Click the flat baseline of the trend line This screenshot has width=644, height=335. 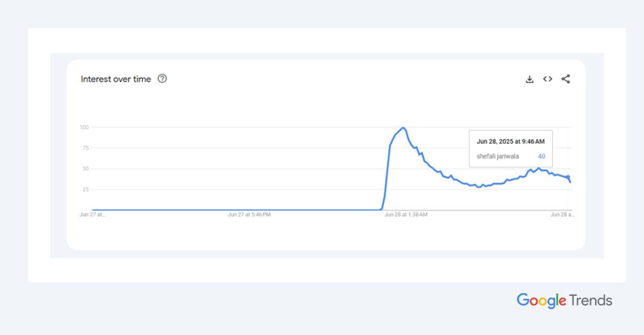click(237, 210)
